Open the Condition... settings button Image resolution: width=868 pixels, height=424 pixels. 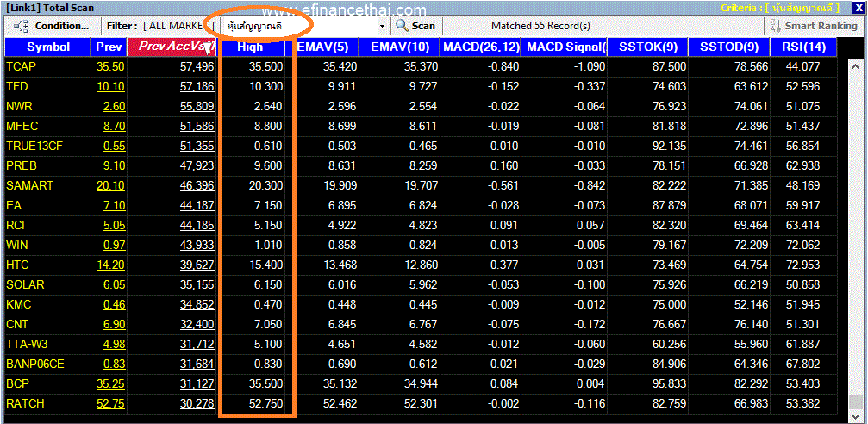[52, 26]
